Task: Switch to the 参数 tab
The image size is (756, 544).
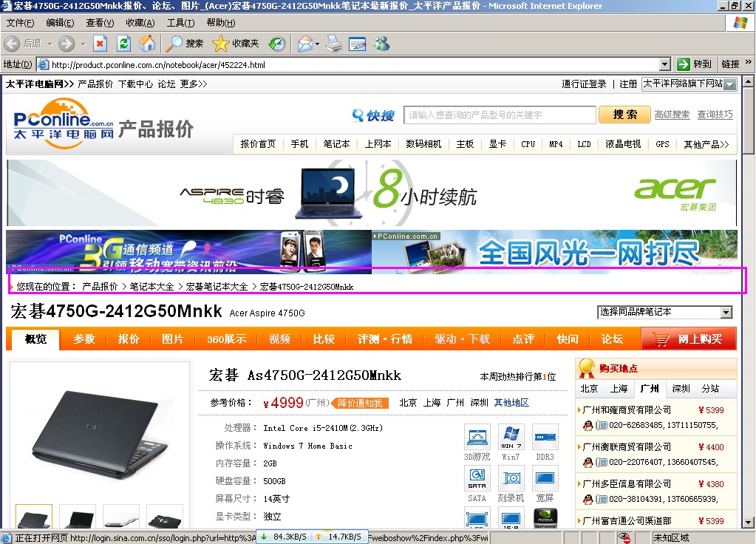Action: click(84, 339)
